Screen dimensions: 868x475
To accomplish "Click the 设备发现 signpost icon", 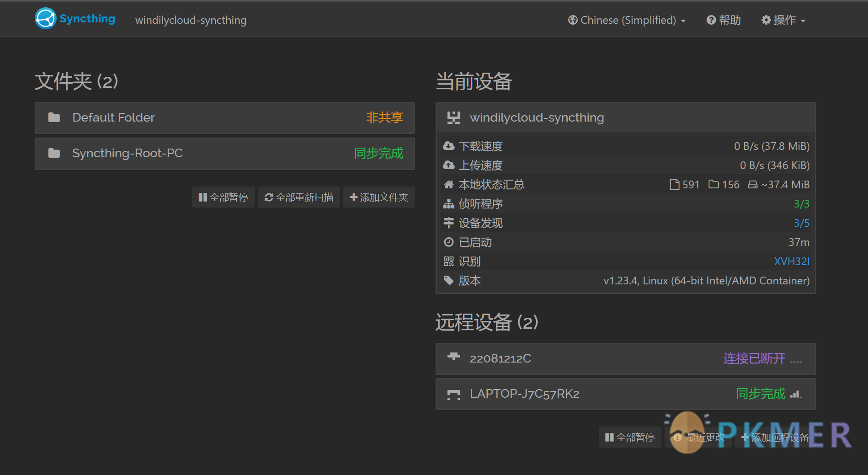I will click(x=449, y=223).
